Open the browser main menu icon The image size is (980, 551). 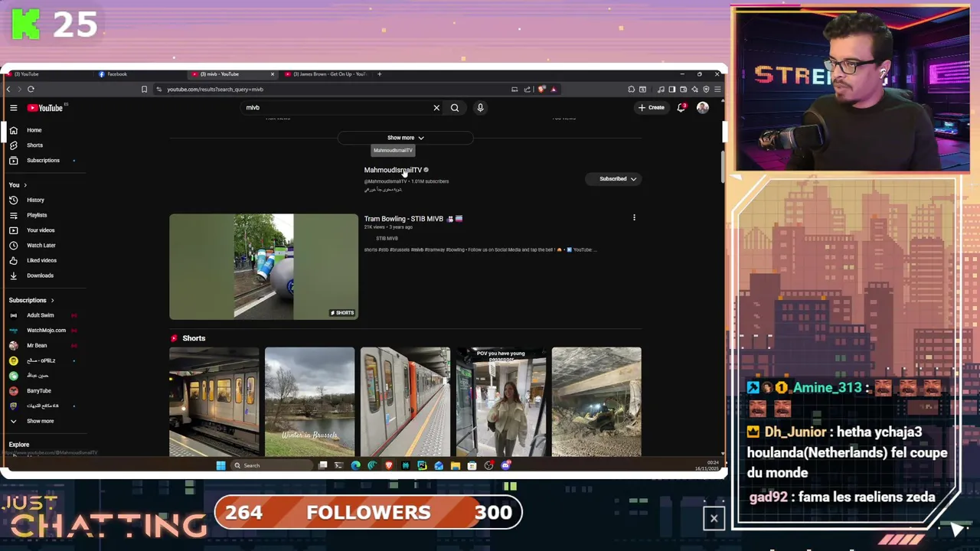click(717, 90)
